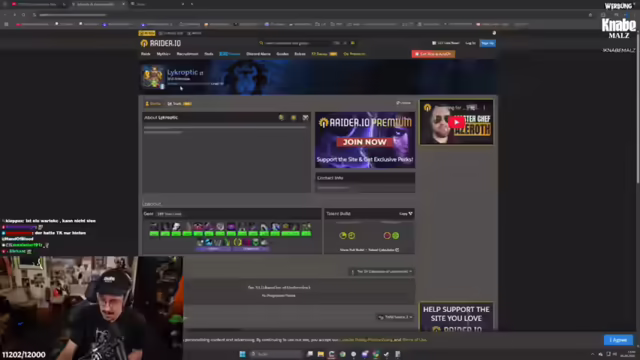
Task: Select the Tools tab with NEW badge
Action: pyautogui.click(x=179, y=104)
